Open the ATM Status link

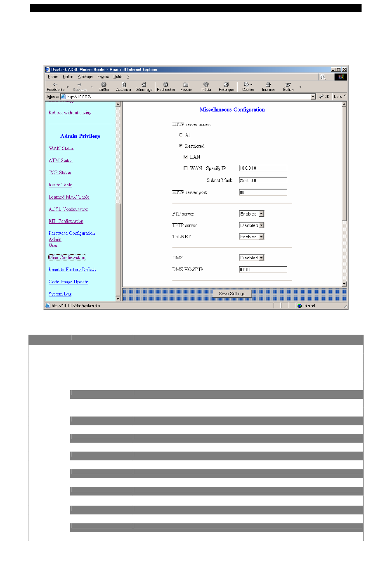pos(61,161)
